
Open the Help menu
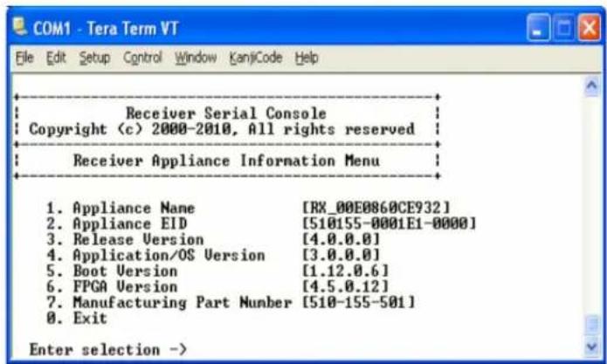[307, 58]
